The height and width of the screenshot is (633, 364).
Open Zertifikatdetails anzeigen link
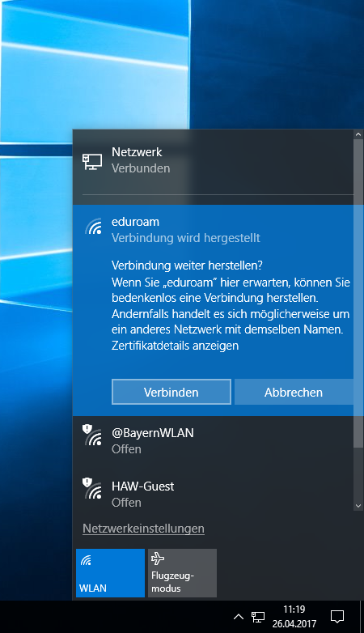click(176, 346)
